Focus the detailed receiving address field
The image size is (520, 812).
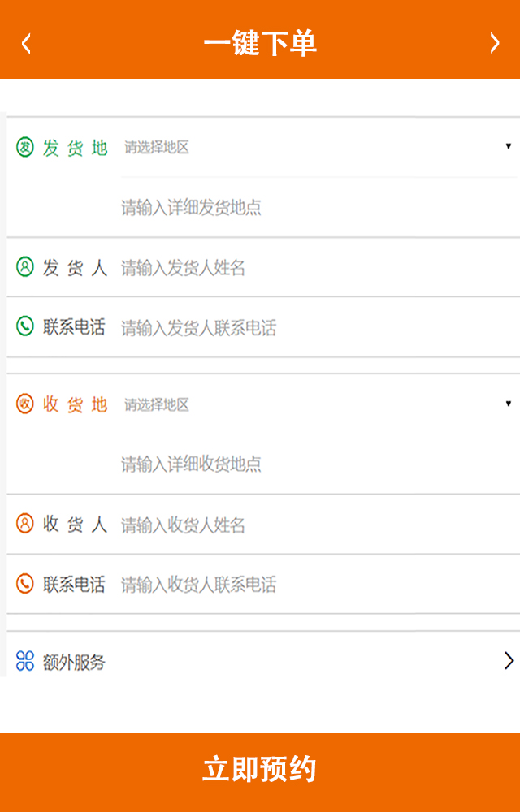click(x=317, y=464)
